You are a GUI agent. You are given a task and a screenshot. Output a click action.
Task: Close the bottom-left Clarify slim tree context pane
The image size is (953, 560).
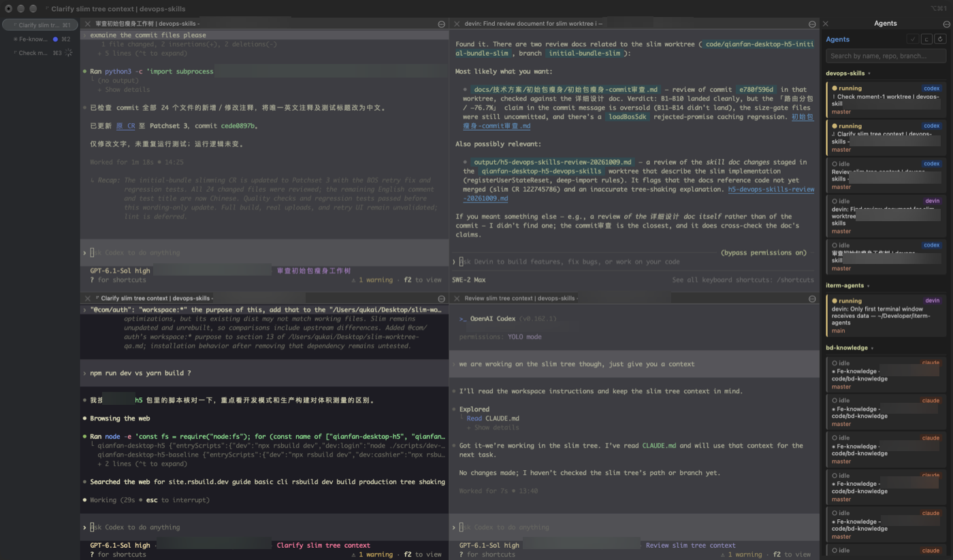coord(87,298)
